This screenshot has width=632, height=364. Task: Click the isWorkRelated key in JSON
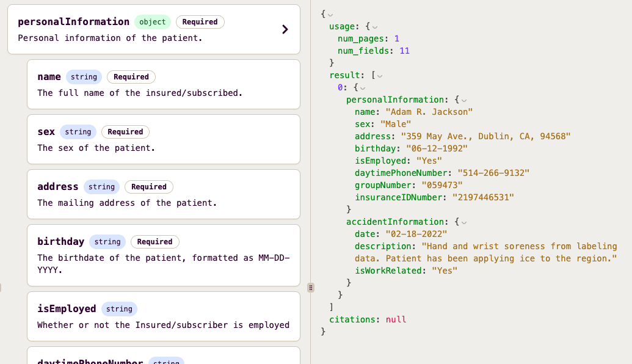click(x=388, y=271)
